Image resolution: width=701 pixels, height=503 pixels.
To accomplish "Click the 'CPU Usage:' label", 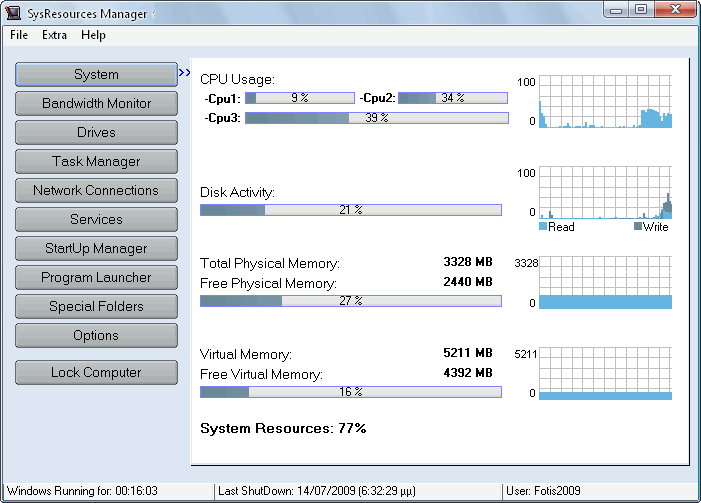I will [237, 80].
